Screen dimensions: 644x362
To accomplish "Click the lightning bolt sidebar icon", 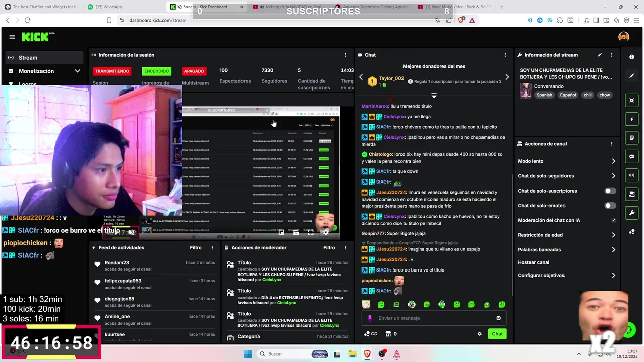I will pos(632,119).
